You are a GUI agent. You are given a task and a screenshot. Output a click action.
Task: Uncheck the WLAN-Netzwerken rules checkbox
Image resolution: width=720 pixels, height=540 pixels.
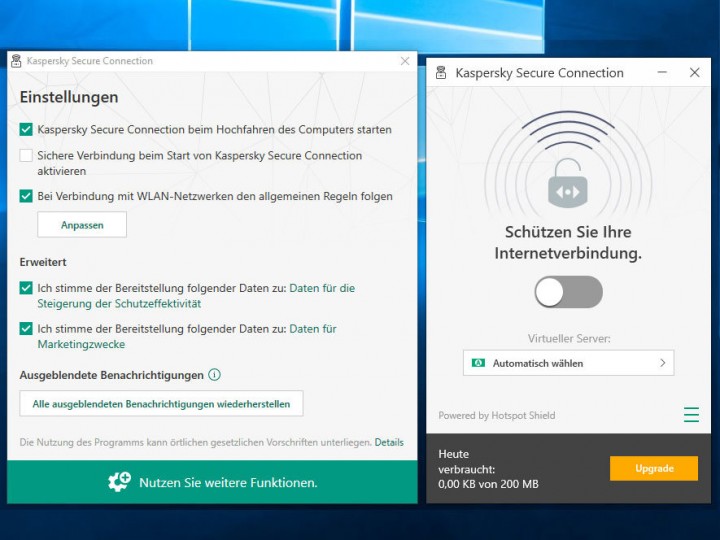(26, 196)
